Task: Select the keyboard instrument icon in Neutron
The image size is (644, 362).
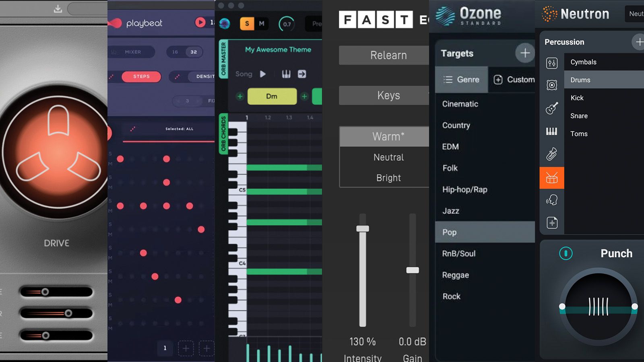Action: [551, 131]
